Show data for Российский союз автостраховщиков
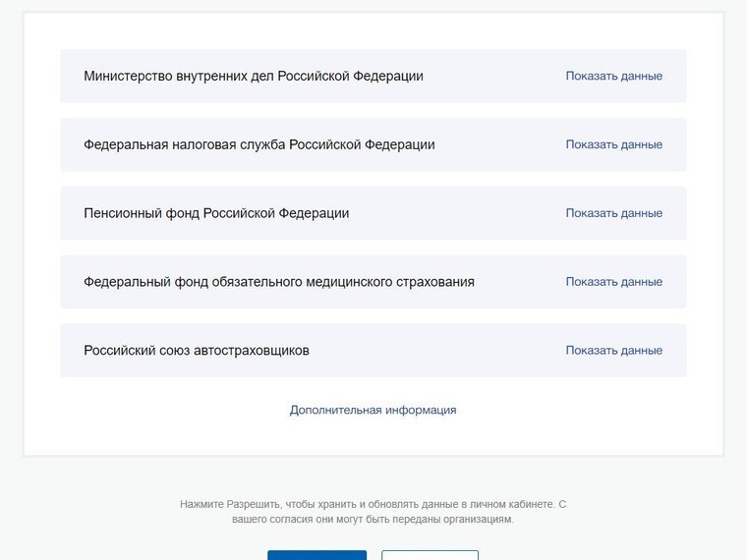This screenshot has height=560, width=747. coord(613,351)
